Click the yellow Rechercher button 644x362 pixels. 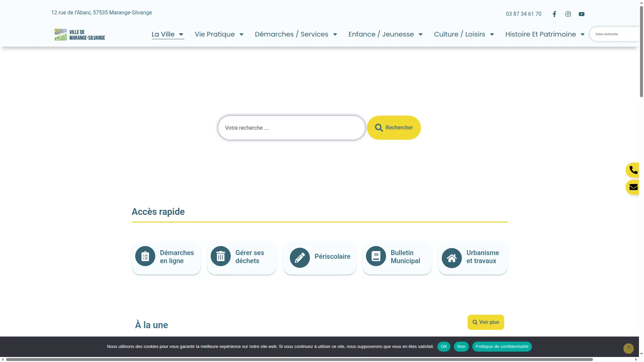[x=394, y=128]
